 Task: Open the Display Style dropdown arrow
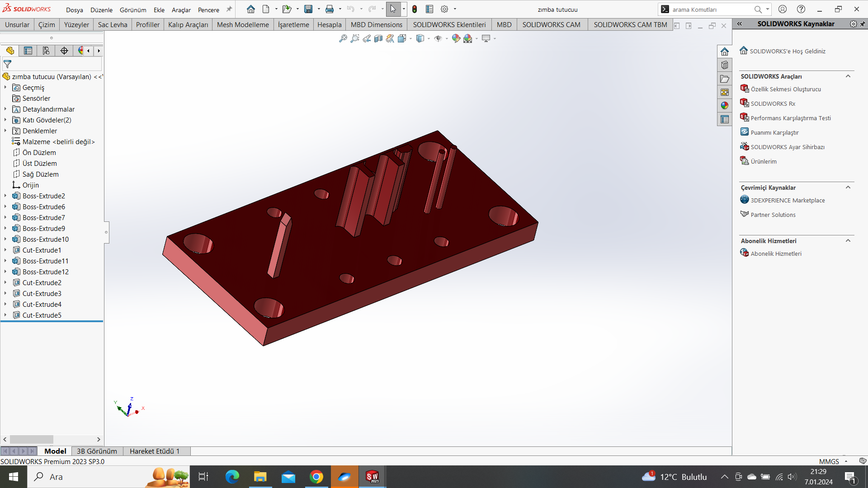(429, 39)
